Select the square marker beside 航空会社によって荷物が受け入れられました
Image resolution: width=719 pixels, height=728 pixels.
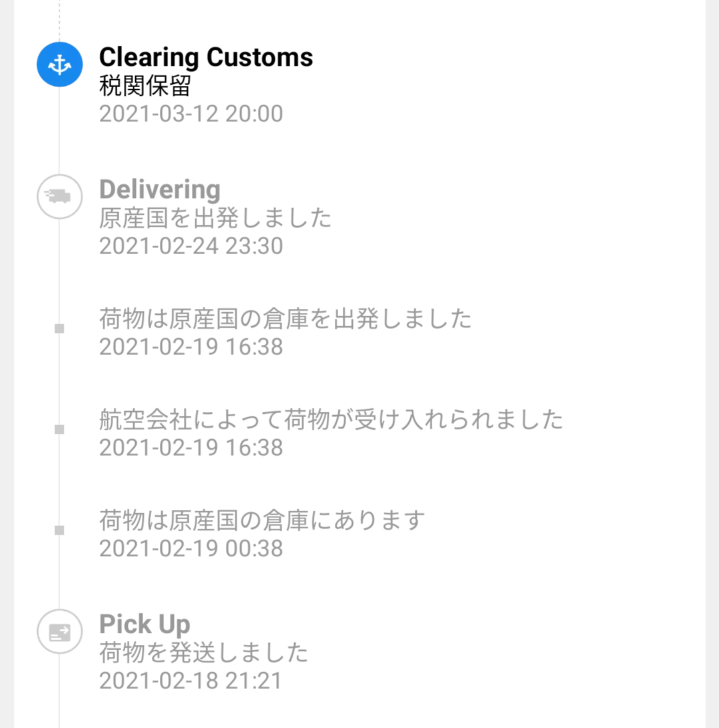tap(59, 429)
